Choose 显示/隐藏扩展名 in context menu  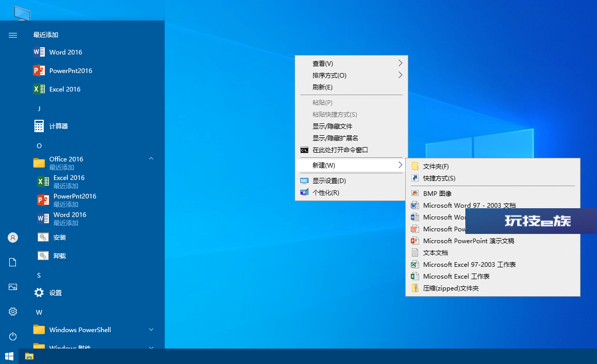coord(351,138)
